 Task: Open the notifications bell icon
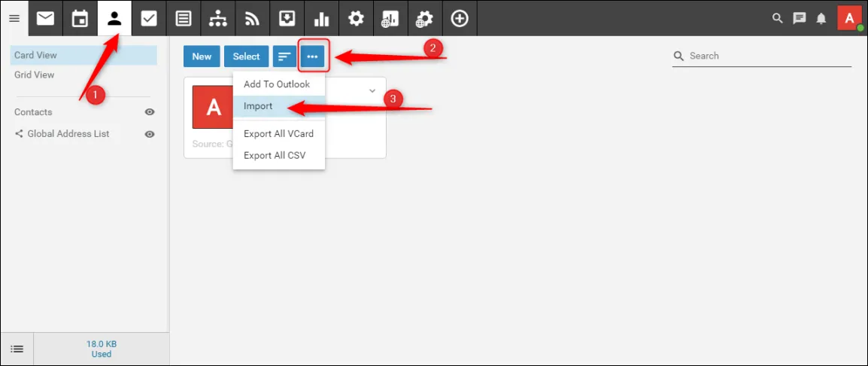[x=821, y=18]
